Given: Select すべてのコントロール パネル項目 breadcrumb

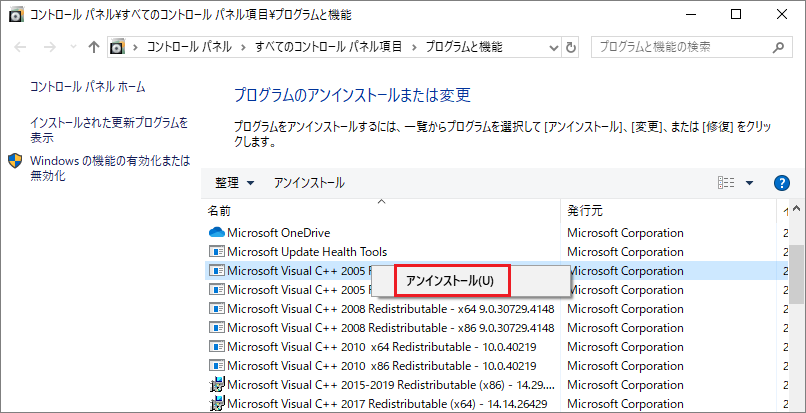Looking at the screenshot, I should tap(328, 47).
